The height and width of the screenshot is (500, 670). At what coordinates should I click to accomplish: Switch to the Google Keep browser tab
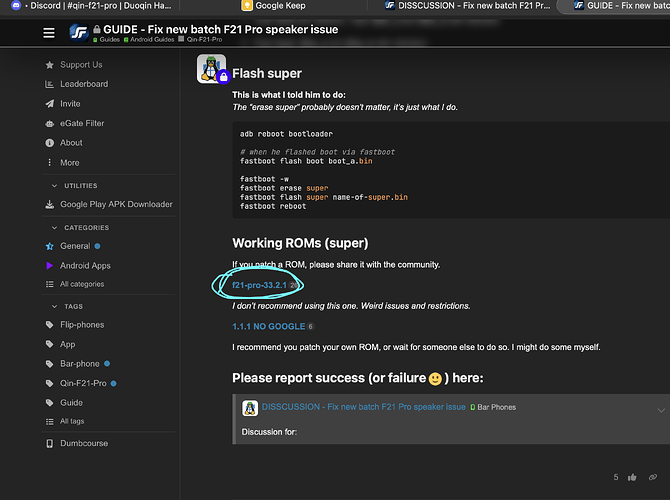[x=273, y=6]
